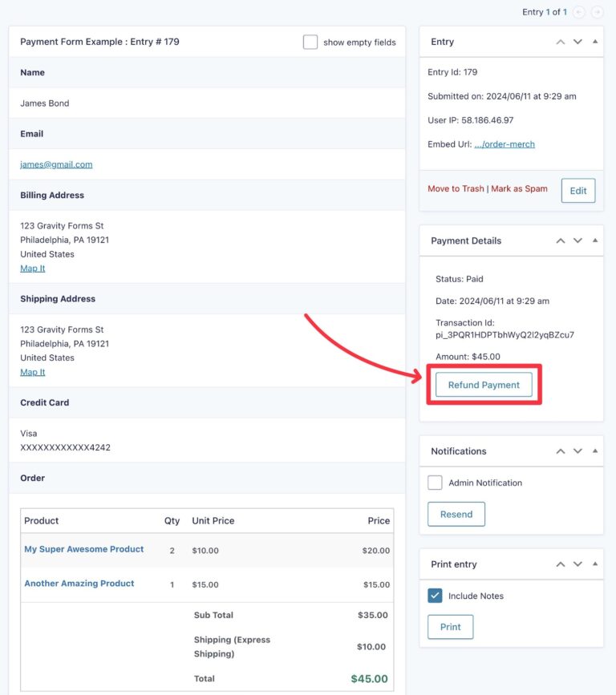Collapse the Payment Details panel

pos(596,240)
